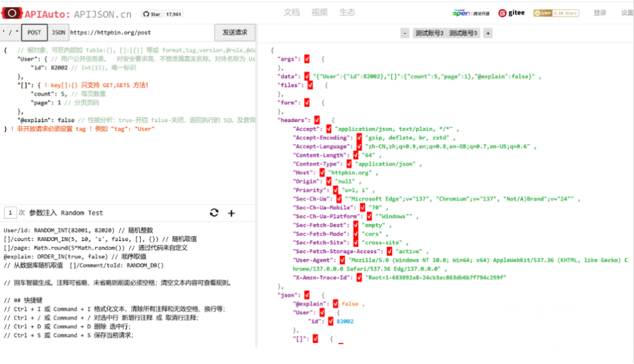The height and width of the screenshot is (364, 634).
Task: Toggle the checkbox next to "Sec-Ch-Ua"
Action: point(339,199)
